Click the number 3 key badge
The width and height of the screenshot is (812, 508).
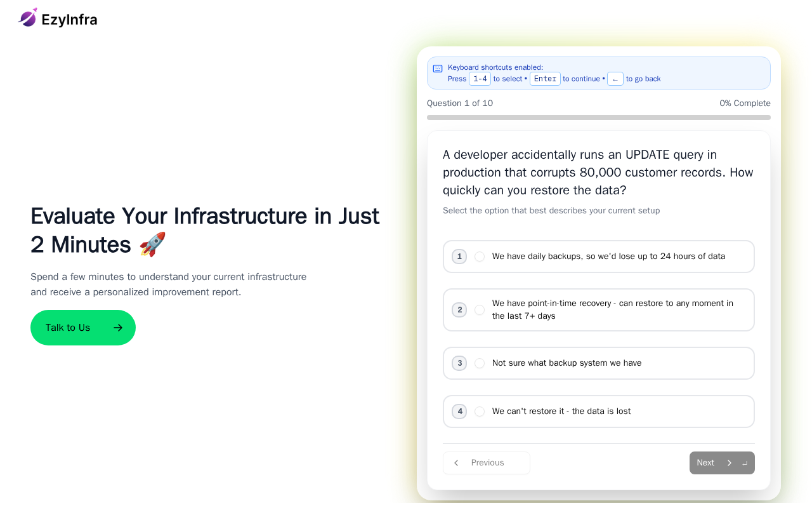click(x=459, y=363)
